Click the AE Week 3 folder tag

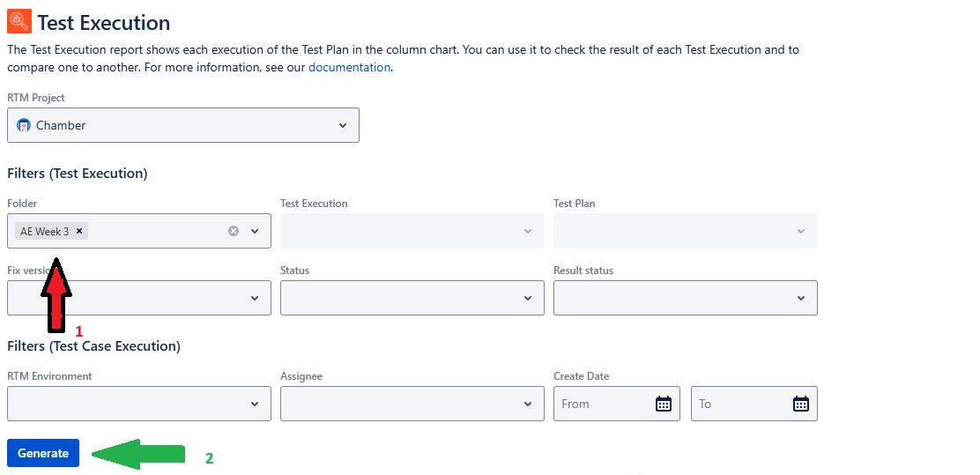(44, 231)
